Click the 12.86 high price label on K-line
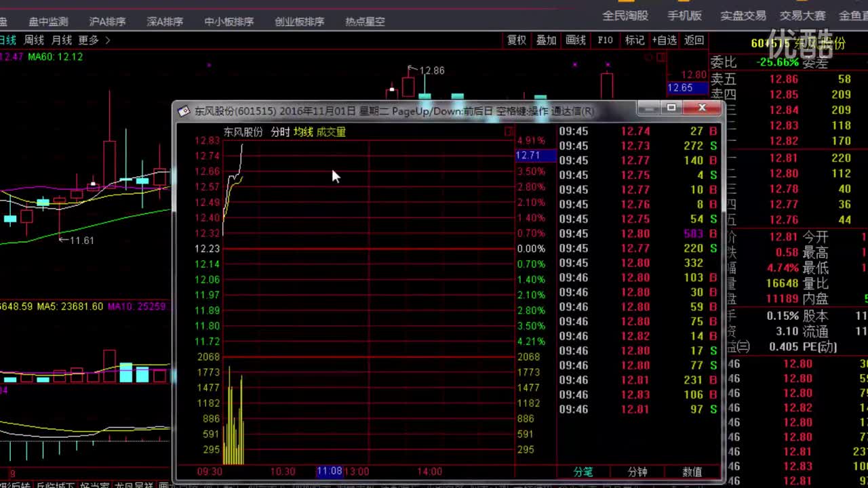 pyautogui.click(x=431, y=70)
